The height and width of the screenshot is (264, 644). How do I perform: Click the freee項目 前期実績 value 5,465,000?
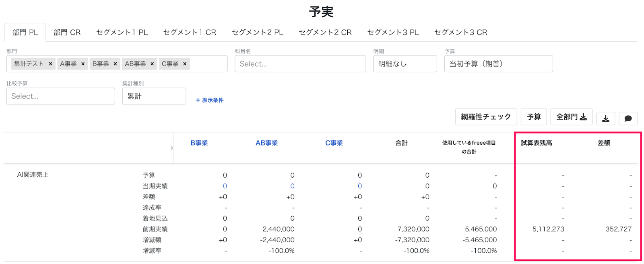481,229
